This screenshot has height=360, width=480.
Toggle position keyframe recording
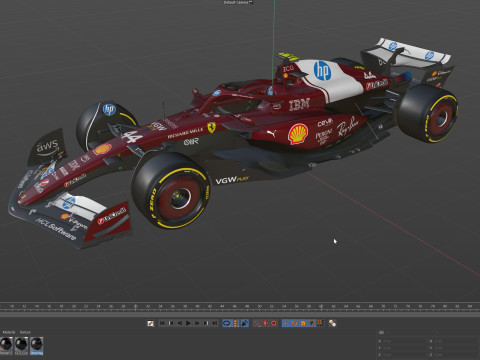(285, 323)
